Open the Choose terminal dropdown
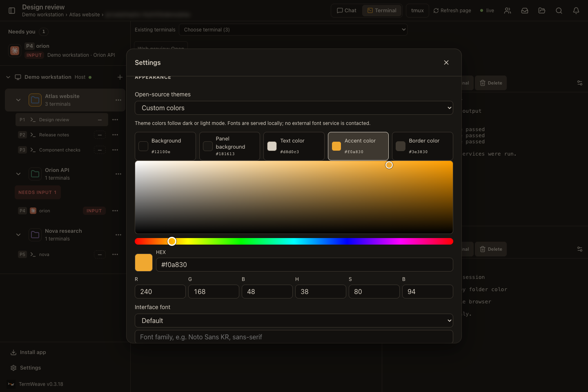The width and height of the screenshot is (588, 392). pos(293,30)
